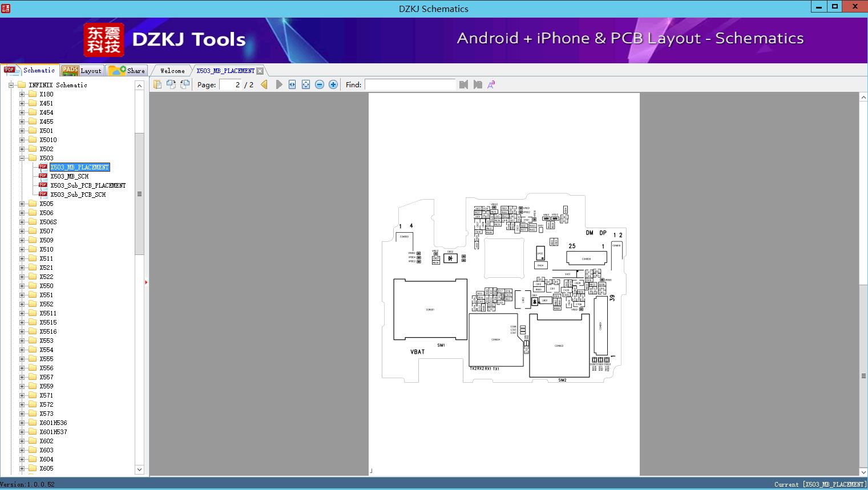Find the next search match

(x=478, y=84)
